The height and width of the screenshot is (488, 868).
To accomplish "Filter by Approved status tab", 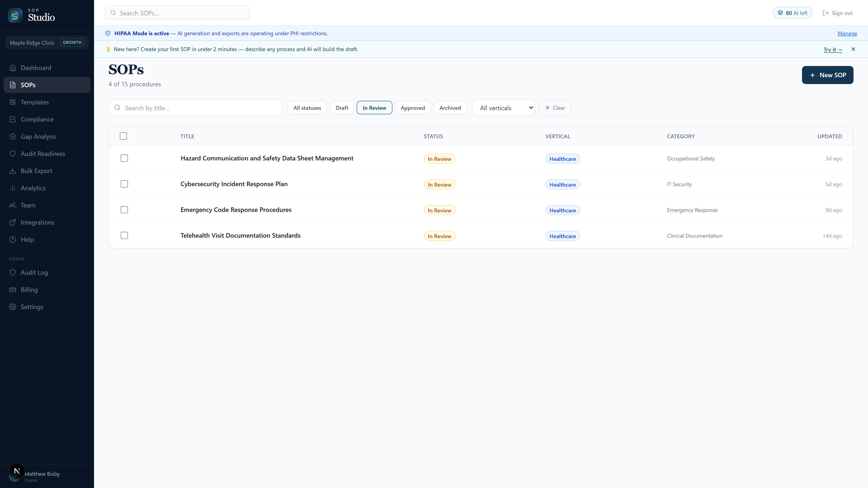I will point(413,108).
